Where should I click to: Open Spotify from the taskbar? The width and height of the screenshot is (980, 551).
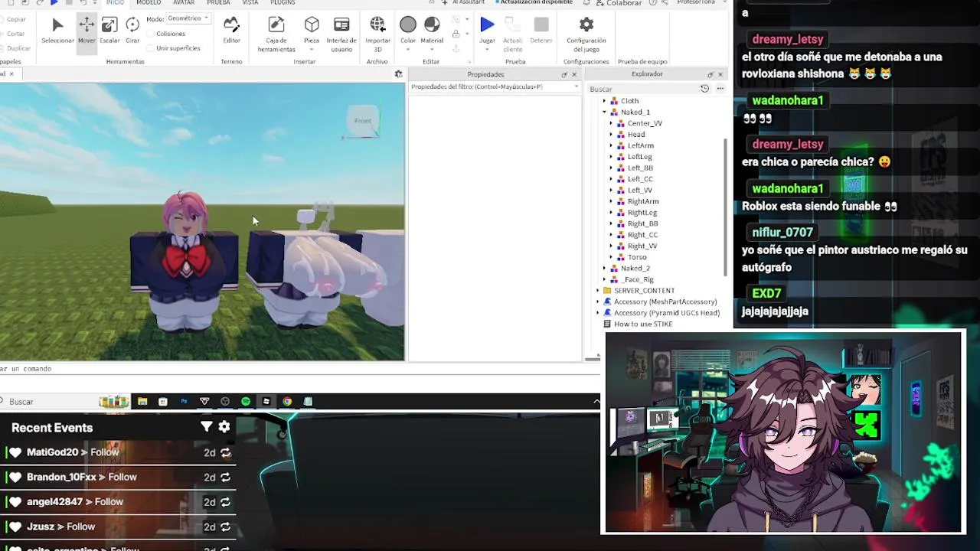pos(246,401)
